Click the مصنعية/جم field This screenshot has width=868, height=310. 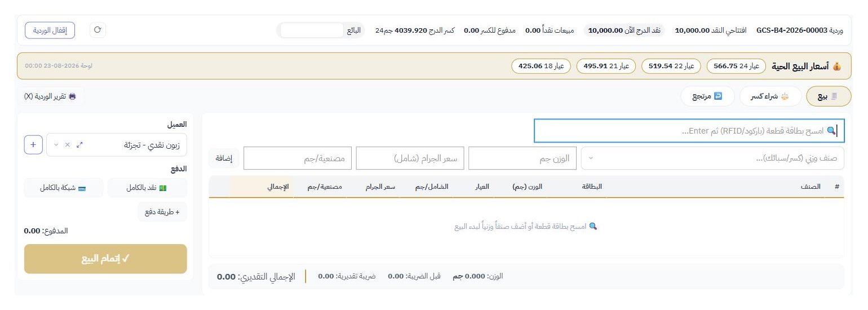point(298,158)
